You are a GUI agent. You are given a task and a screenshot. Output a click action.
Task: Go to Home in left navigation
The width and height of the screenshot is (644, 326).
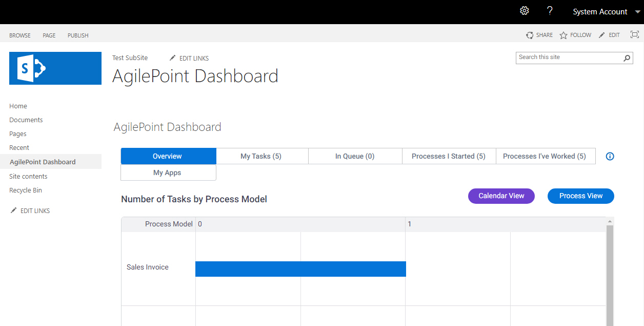18,106
